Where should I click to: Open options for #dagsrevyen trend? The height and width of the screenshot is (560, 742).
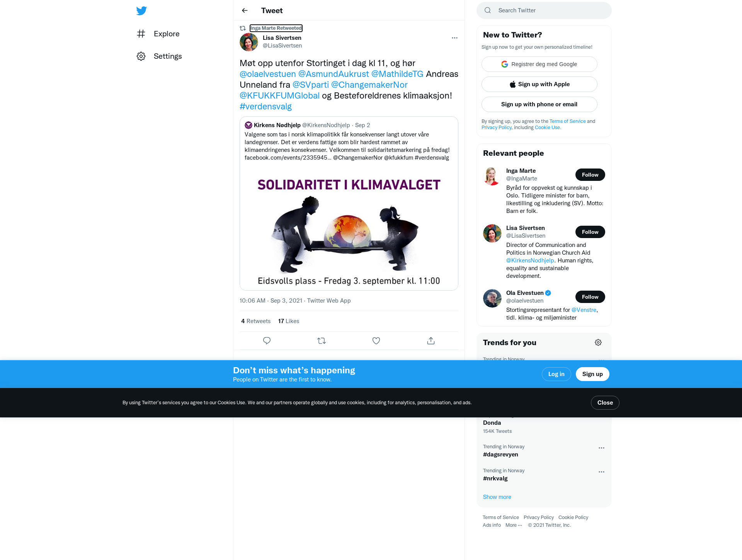pyautogui.click(x=601, y=448)
